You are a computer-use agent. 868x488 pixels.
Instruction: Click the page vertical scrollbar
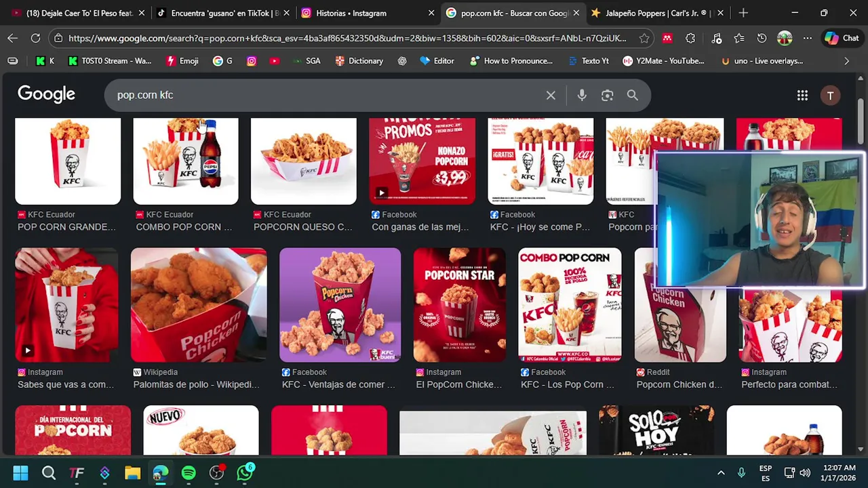pos(861,122)
